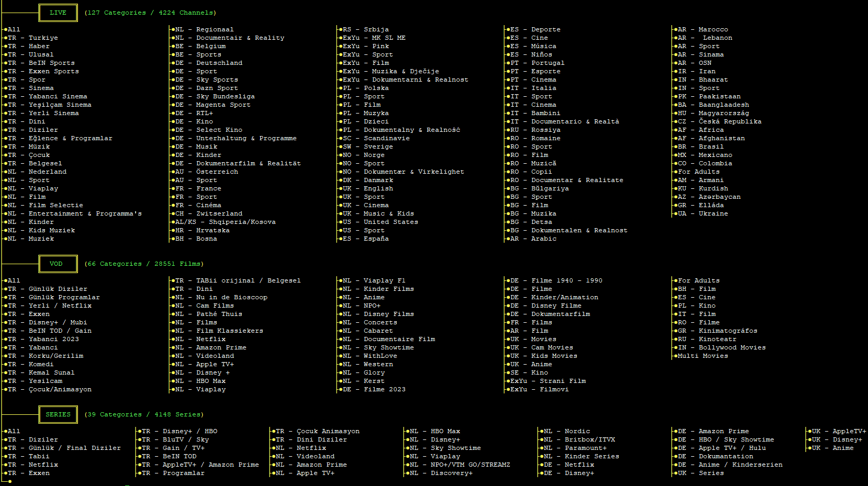Select "AL/KS - Shqiperia/Kosova"
This screenshot has height=486, width=868.
click(x=226, y=222)
